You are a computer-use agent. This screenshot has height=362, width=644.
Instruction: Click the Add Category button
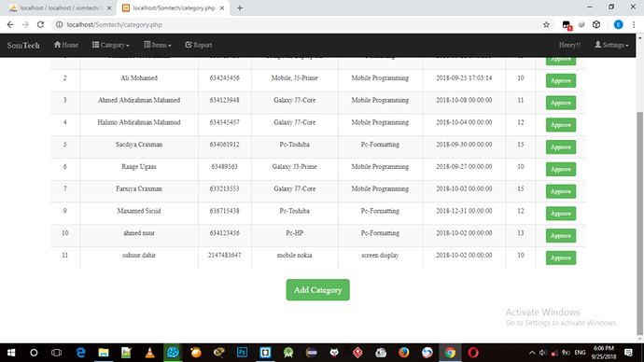pos(318,290)
